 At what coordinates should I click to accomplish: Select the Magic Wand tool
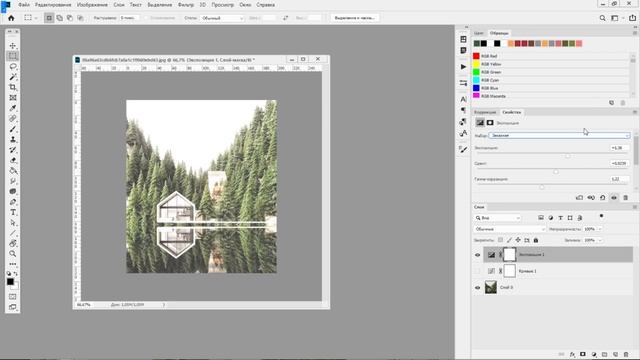click(x=13, y=77)
